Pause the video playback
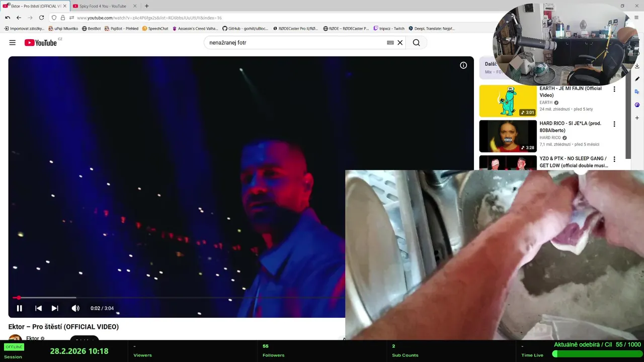This screenshot has width=644, height=362. click(x=19, y=308)
